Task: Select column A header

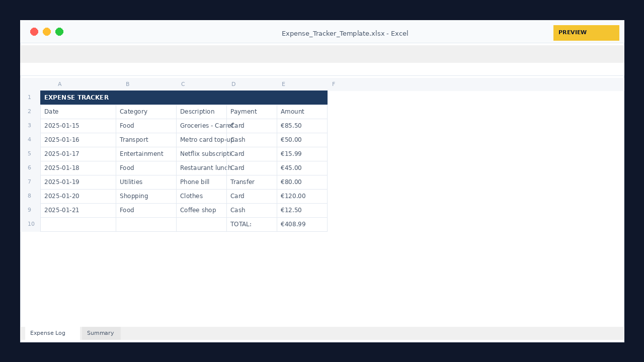Action: click(x=59, y=84)
